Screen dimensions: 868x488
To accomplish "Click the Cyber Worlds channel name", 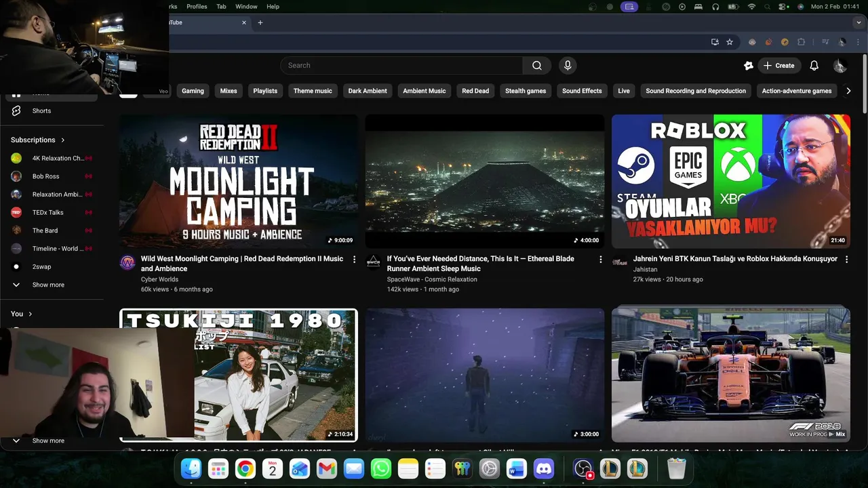I will pyautogui.click(x=159, y=279).
